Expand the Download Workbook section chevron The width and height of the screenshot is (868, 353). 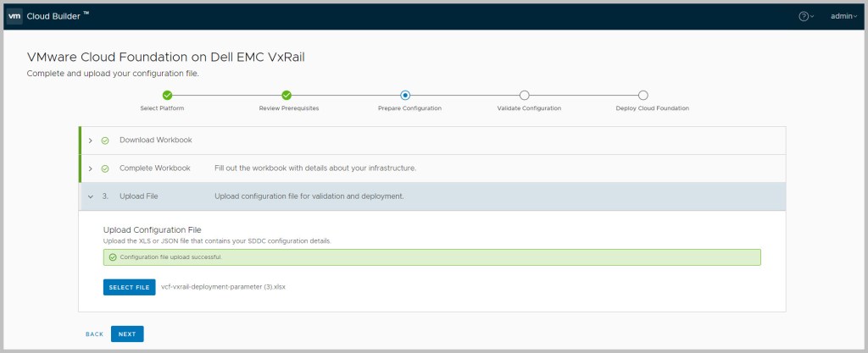(x=90, y=141)
